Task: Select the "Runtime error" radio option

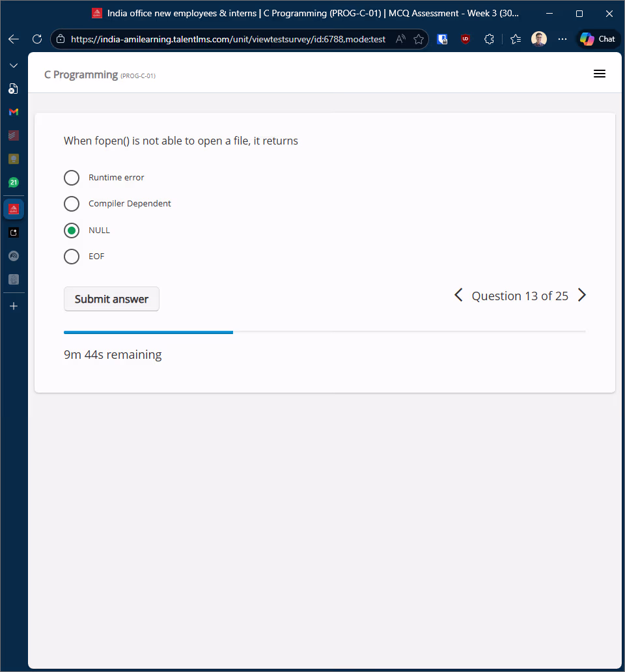Action: coord(72,178)
